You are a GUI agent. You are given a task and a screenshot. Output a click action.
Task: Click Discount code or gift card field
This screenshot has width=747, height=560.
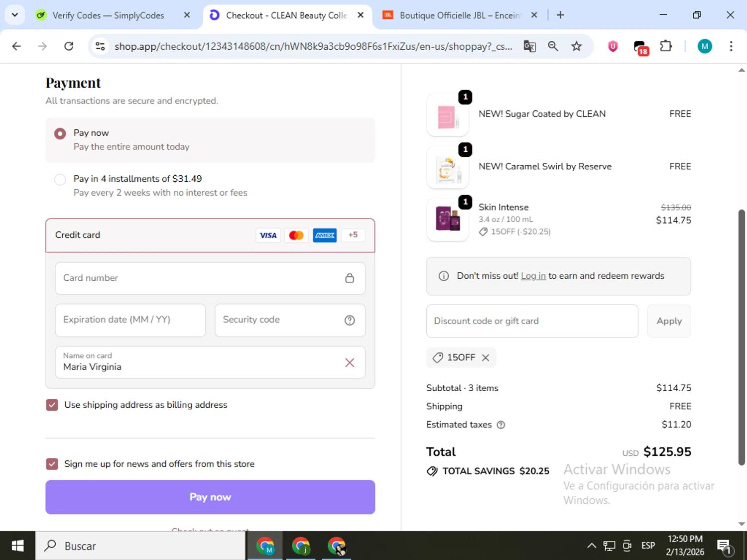click(x=532, y=321)
